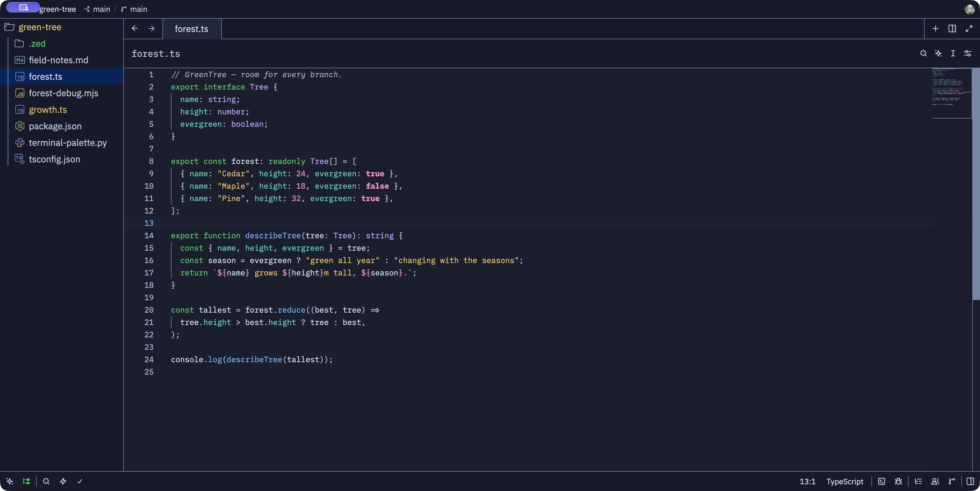Zoom the pane with the expand arrows
This screenshot has width=980, height=491.
coord(969,29)
